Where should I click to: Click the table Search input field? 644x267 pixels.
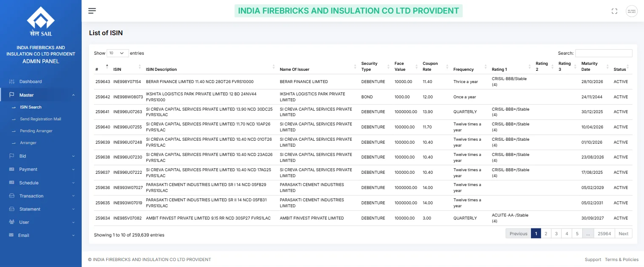pos(603,53)
